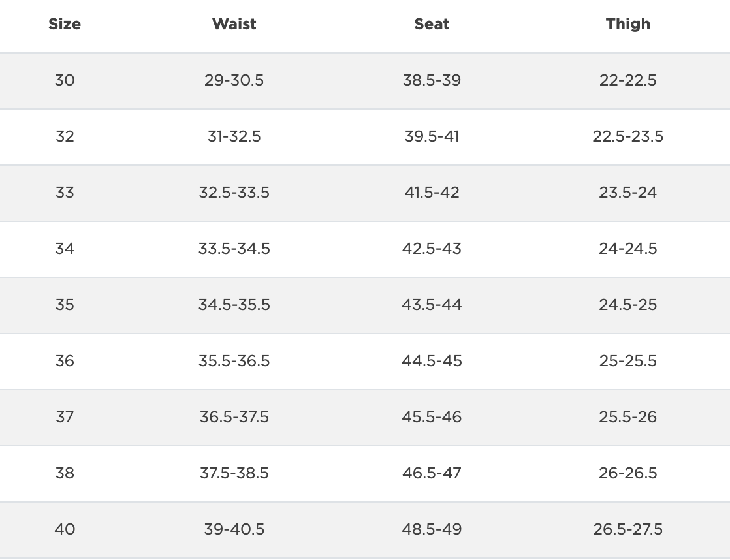Click seat value 39.5-41
This screenshot has height=560, width=730.
[x=432, y=136]
